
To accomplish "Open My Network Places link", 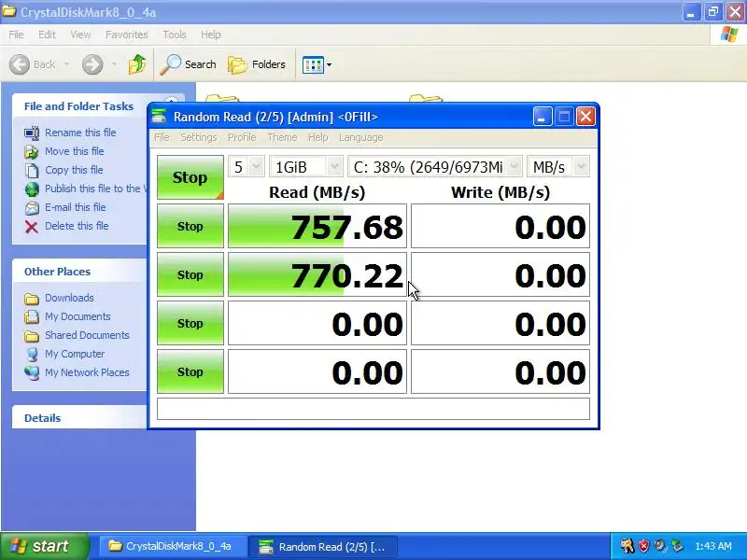I will (87, 372).
